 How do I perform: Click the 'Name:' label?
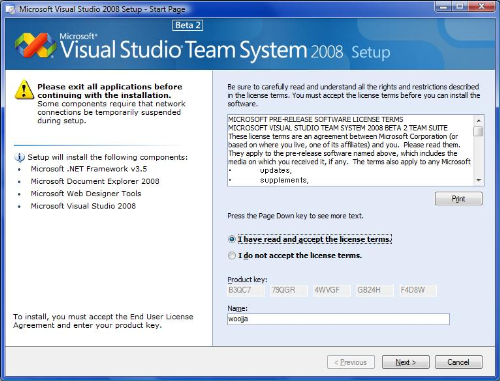237,308
